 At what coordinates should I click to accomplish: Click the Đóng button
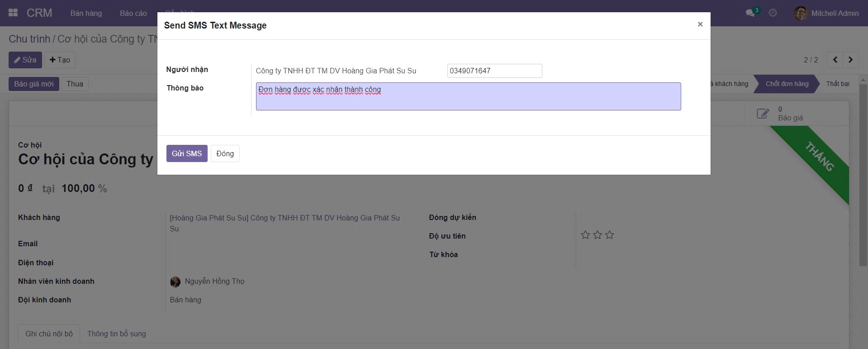tap(225, 153)
